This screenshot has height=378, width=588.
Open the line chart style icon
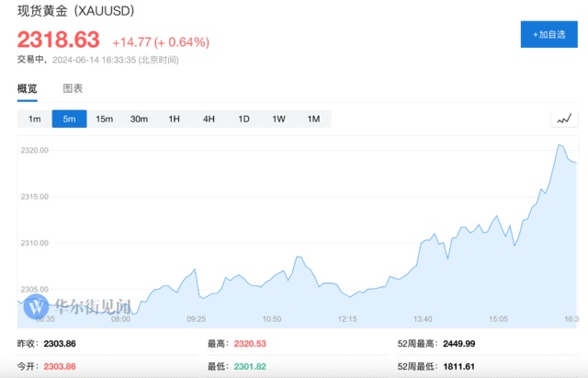pyautogui.click(x=563, y=119)
